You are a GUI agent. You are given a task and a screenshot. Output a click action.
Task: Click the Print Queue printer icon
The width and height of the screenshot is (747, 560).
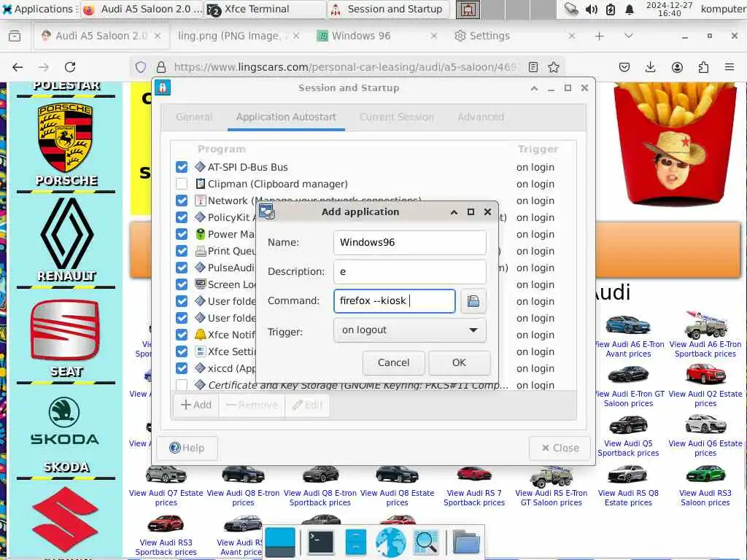point(200,251)
